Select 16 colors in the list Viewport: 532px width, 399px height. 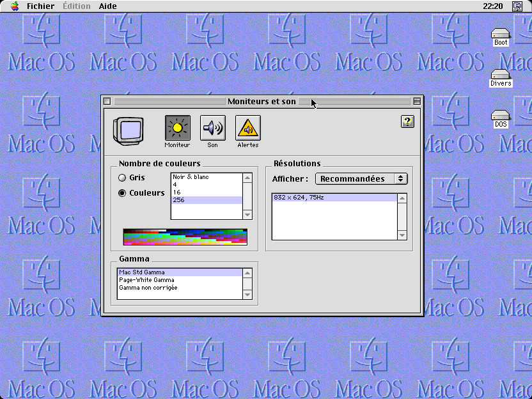tap(207, 192)
